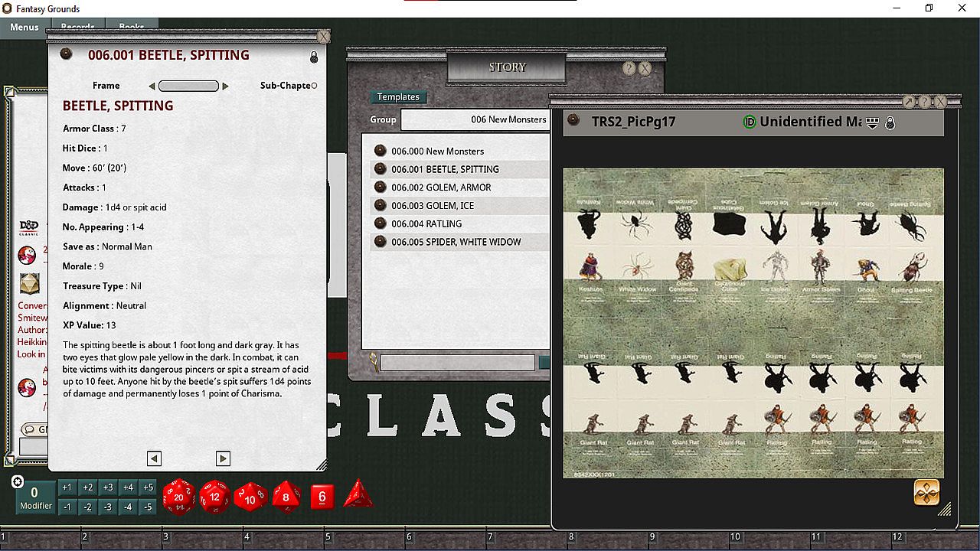980x551 pixels.
Task: Go to previous page in Beetle window
Action: coord(154,458)
